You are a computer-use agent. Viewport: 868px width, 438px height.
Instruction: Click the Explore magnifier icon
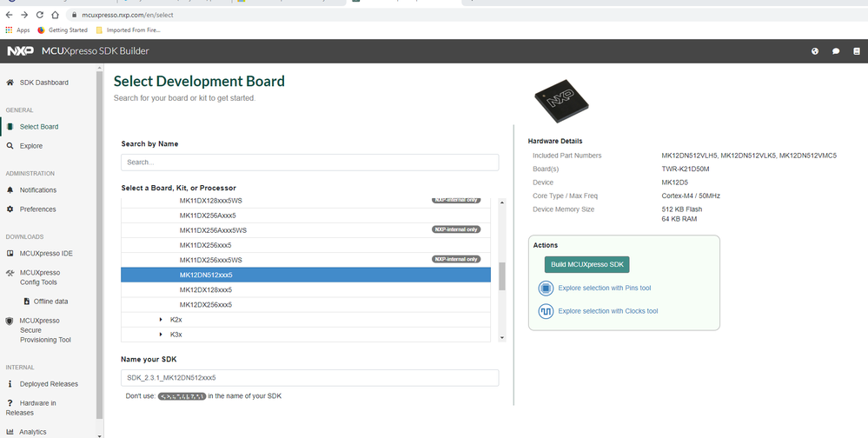click(10, 146)
